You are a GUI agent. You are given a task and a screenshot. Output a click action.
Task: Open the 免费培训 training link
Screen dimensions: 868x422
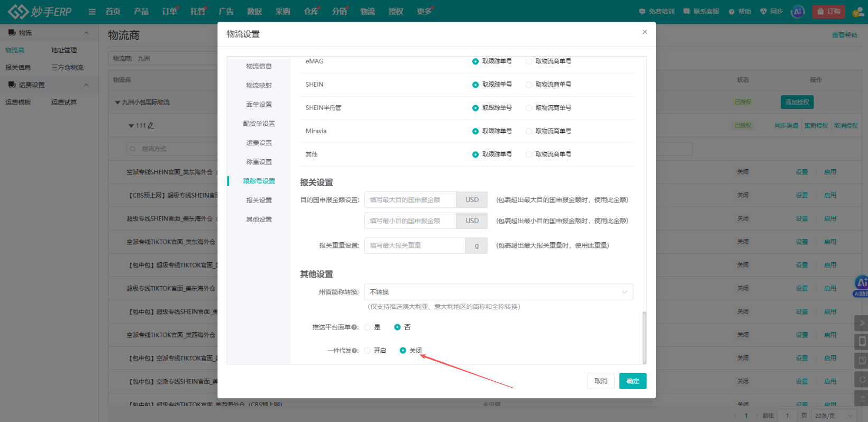pos(656,11)
